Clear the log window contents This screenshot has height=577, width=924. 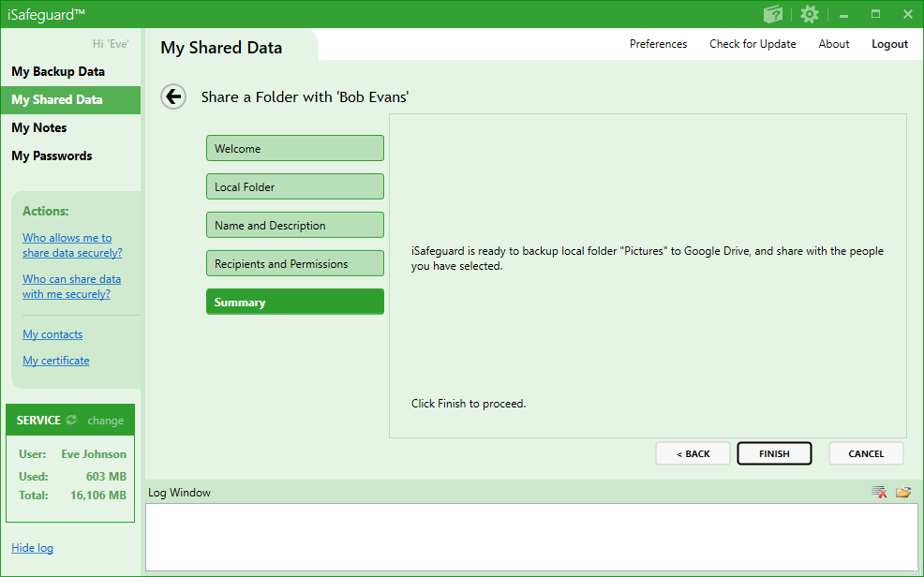click(879, 493)
